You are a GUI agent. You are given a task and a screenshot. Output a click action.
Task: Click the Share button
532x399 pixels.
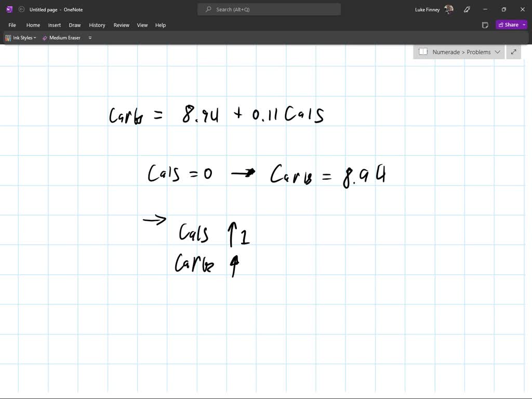pyautogui.click(x=509, y=25)
